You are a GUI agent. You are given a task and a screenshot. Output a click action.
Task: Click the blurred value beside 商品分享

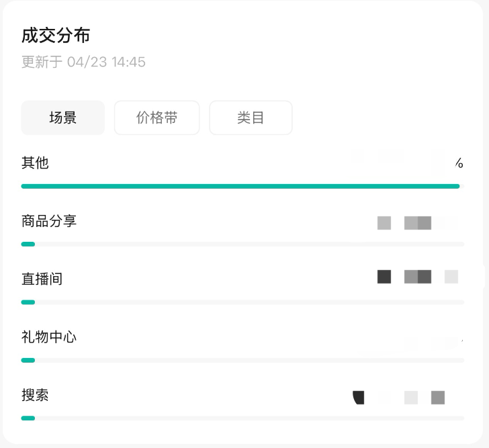pyautogui.click(x=416, y=223)
